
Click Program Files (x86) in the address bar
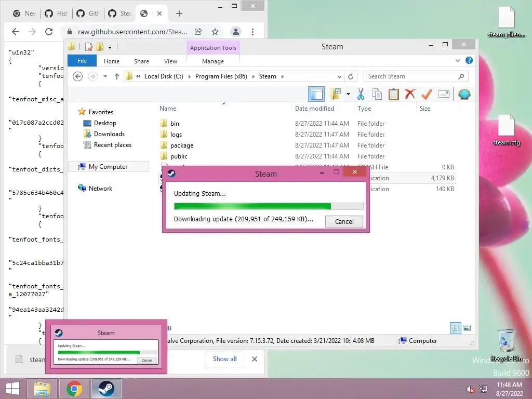[x=221, y=76]
